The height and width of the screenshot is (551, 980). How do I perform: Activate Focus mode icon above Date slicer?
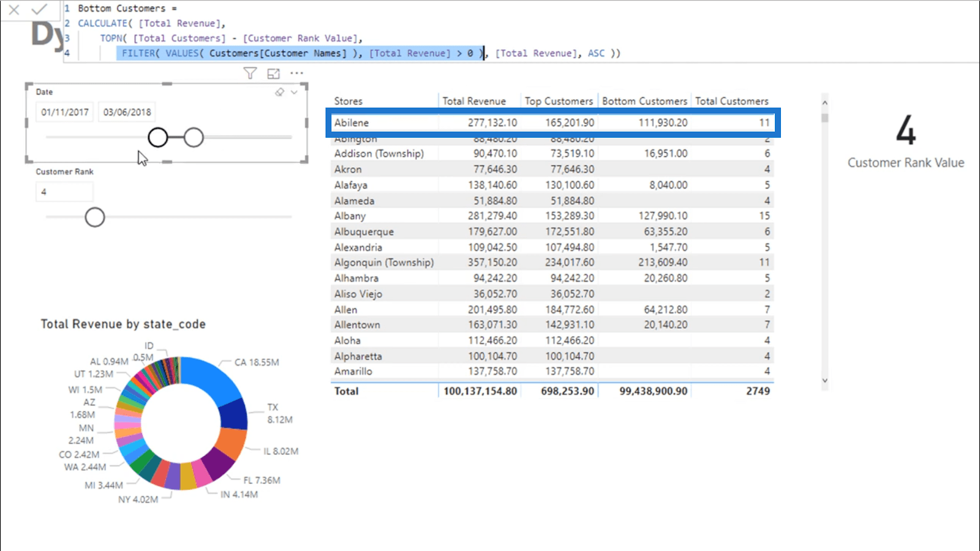(x=273, y=73)
